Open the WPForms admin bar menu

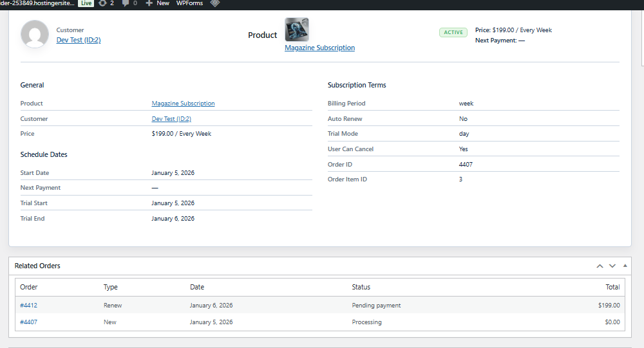pyautogui.click(x=189, y=3)
